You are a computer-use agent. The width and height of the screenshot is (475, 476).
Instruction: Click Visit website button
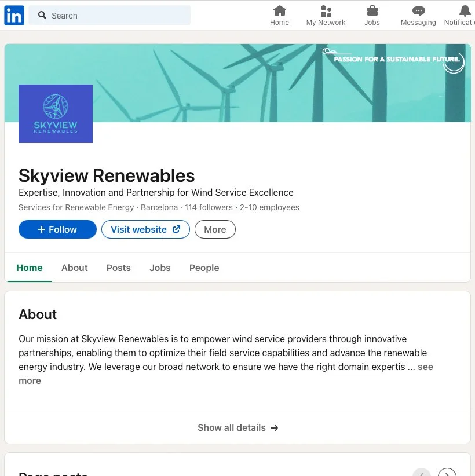[x=145, y=229]
